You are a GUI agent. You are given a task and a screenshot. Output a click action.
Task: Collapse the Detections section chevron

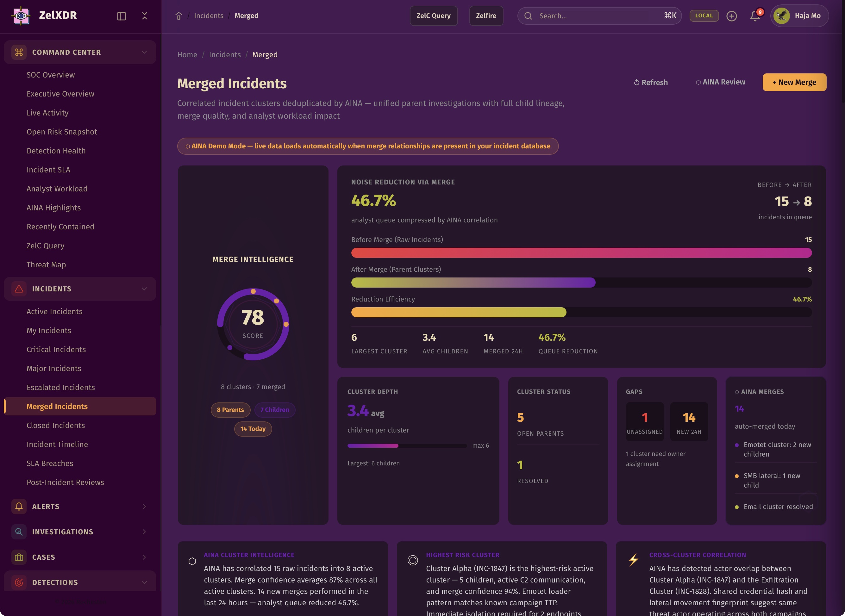(144, 582)
